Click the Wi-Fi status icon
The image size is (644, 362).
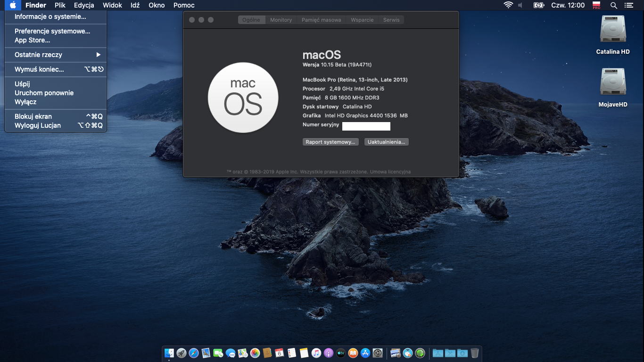point(508,5)
